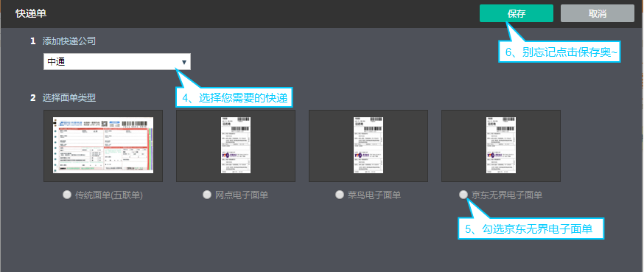
Task: Select the 网点电子面单 radio button
Action: [207, 195]
